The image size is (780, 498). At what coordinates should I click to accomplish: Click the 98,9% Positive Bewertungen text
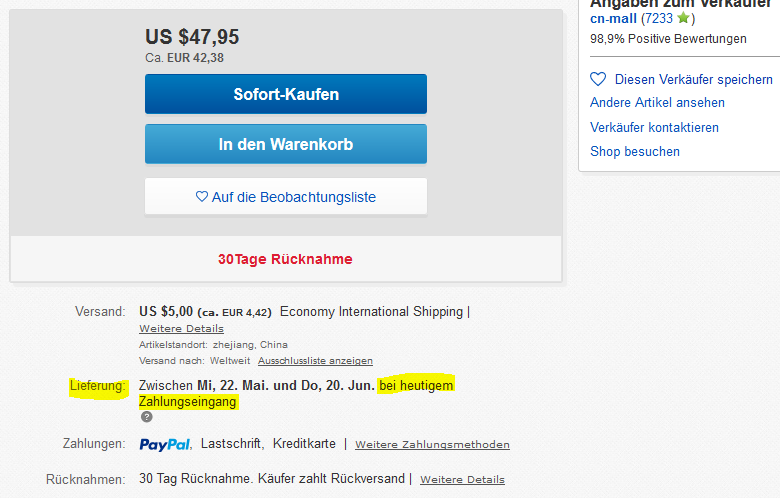coord(668,39)
